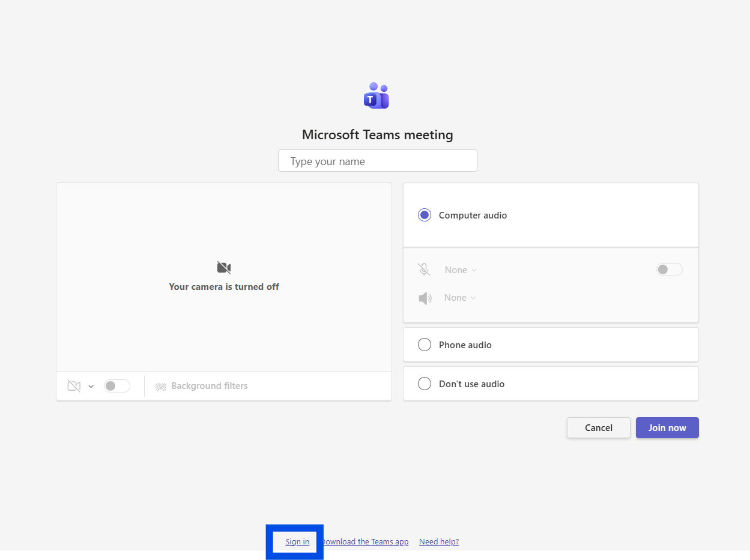The image size is (750, 560).
Task: Select Computer audio radio option
Action: (425, 215)
